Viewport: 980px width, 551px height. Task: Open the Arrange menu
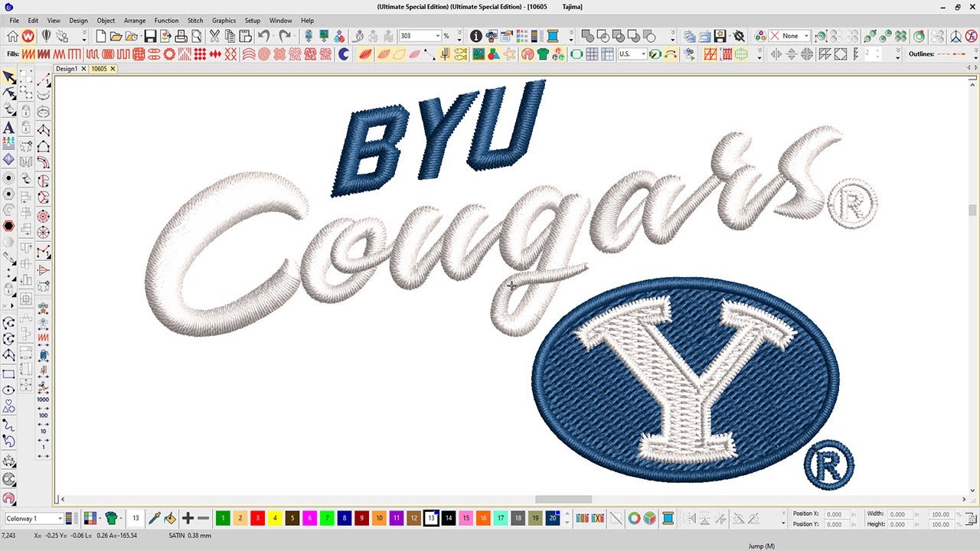[135, 21]
